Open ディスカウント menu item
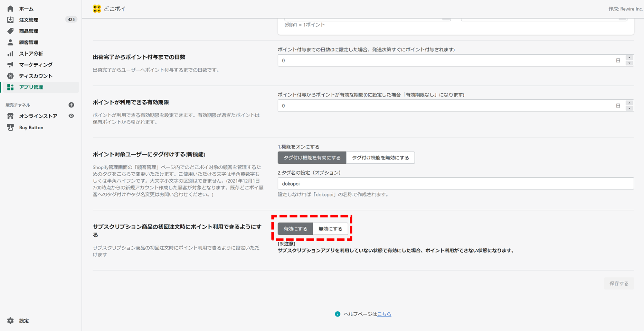 pos(36,76)
